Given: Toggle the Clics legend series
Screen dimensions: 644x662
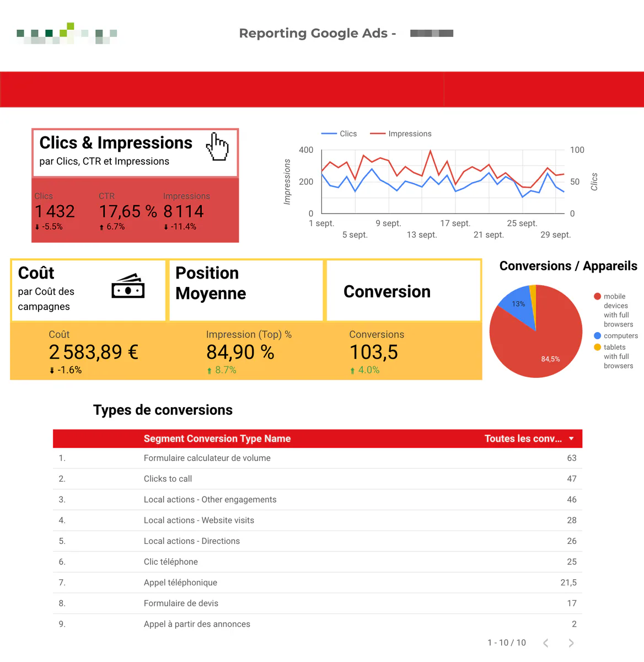Looking at the screenshot, I should 339,134.
